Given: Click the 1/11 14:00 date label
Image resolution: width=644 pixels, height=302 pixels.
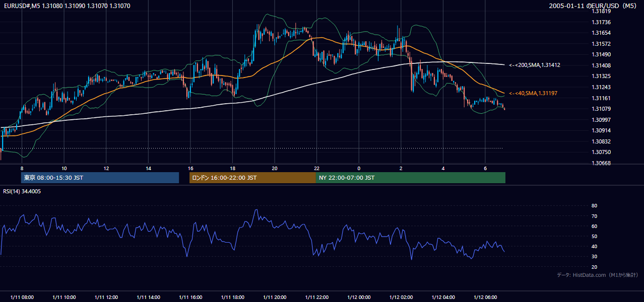Looking at the screenshot, I should (x=148, y=297).
